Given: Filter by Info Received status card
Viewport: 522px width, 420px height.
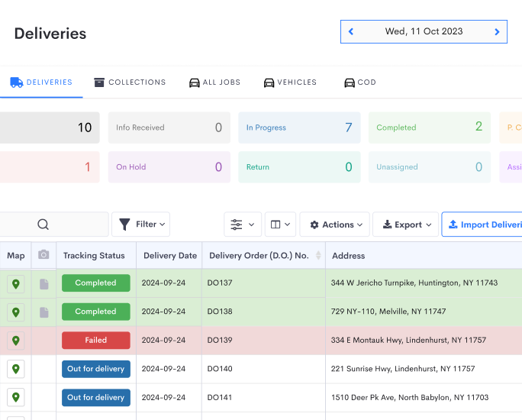Looking at the screenshot, I should pos(169,128).
